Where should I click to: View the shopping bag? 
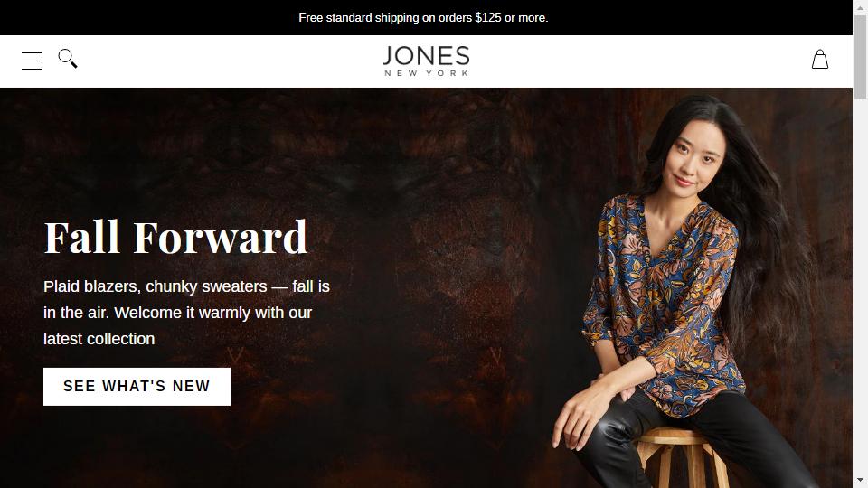tap(820, 60)
